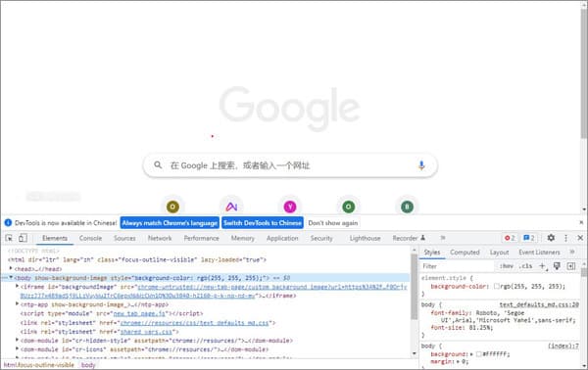Open the Sources tab
The height and width of the screenshot is (370, 588).
(x=124, y=238)
